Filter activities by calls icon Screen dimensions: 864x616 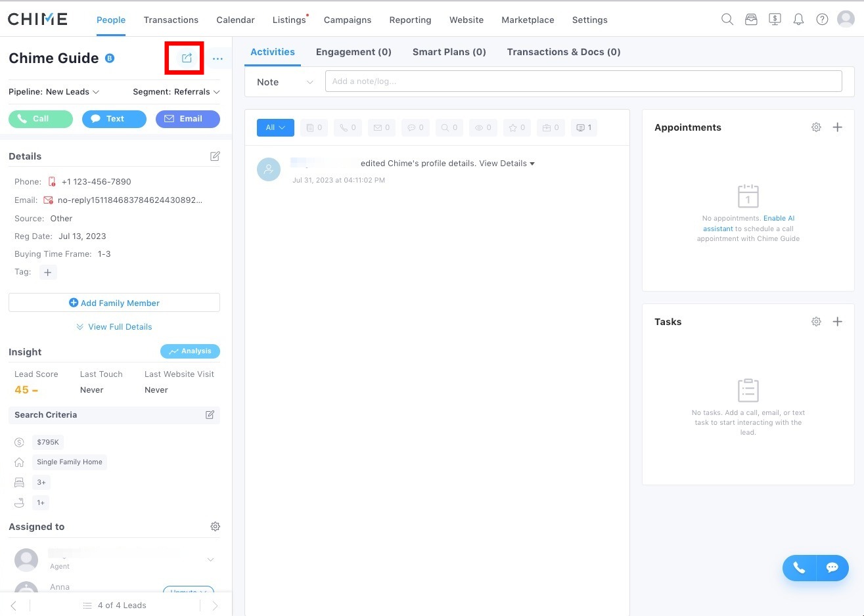(x=348, y=127)
